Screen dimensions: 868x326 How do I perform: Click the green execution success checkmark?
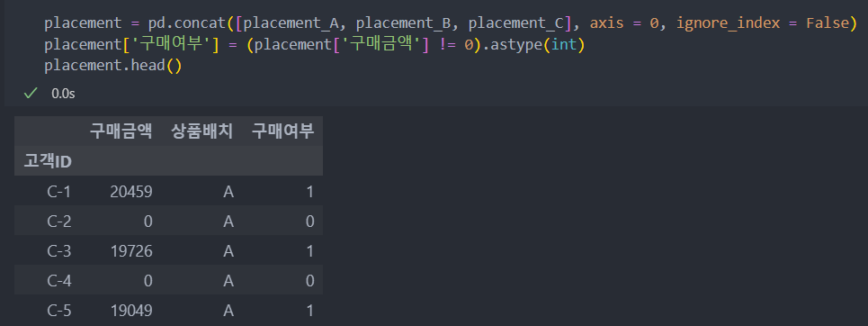click(30, 94)
